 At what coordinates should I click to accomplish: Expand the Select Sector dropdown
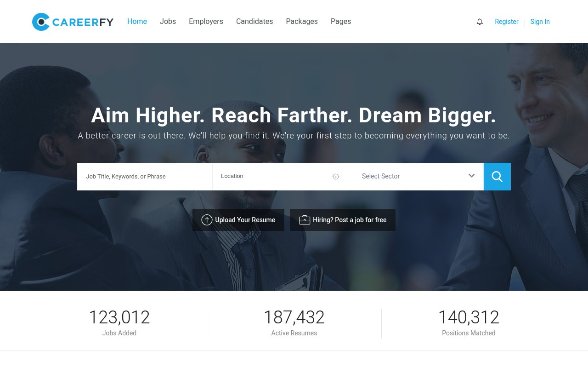click(x=416, y=177)
